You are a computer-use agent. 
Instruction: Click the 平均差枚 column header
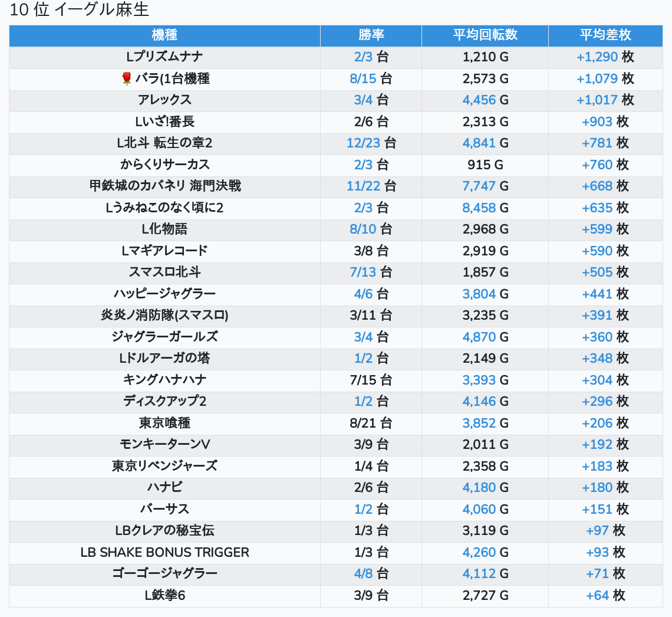[x=605, y=35]
